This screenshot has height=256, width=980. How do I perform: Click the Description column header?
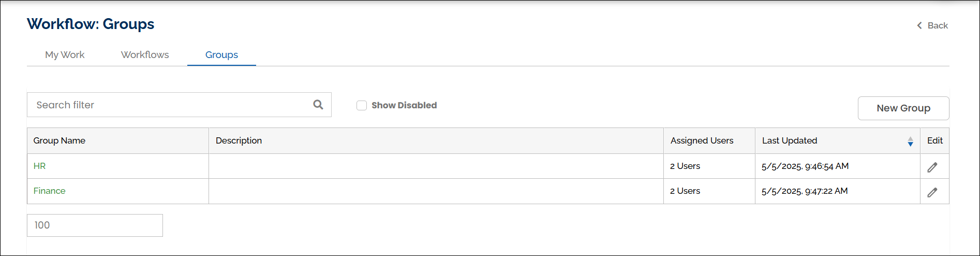click(x=239, y=140)
